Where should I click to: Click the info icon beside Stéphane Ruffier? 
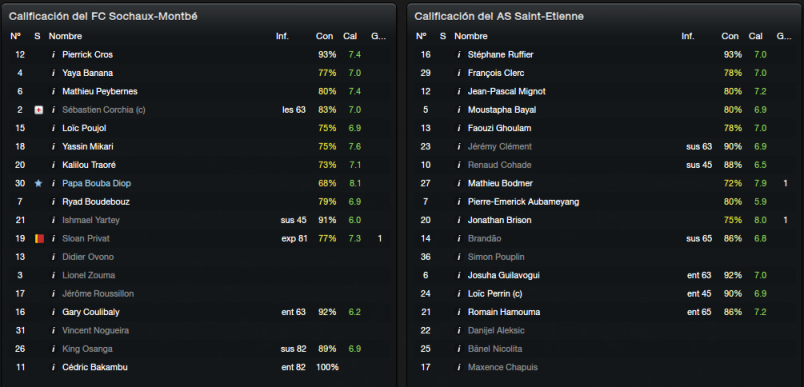[458, 54]
